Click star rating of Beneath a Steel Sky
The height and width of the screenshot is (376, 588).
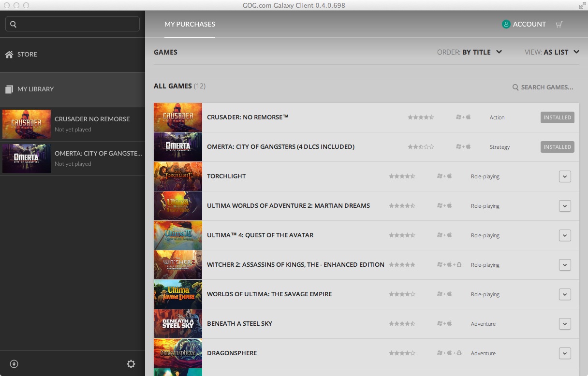tap(402, 324)
